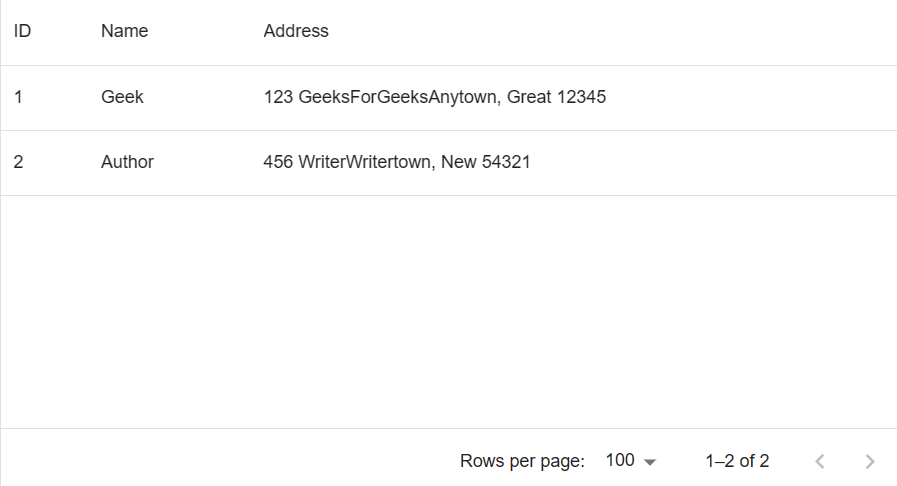The height and width of the screenshot is (486, 897).
Task: Sort by the Address column header
Action: (x=296, y=31)
